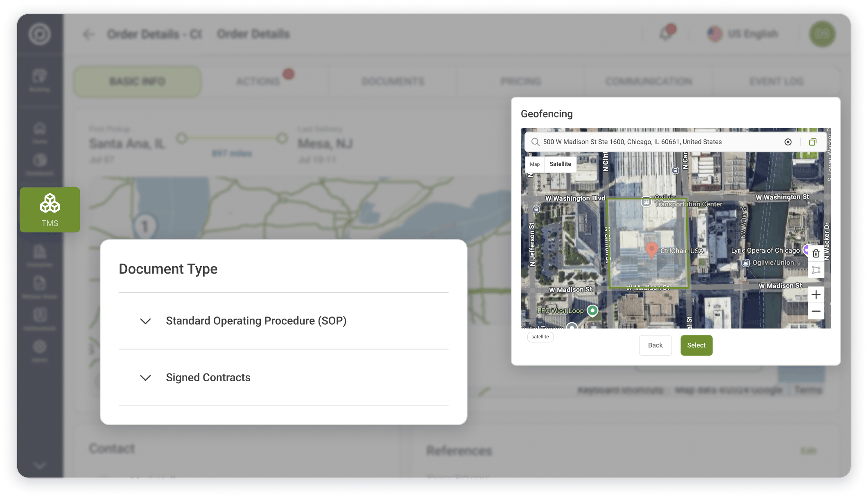Open the user avatar menu
The height and width of the screenshot is (498, 868).
point(822,34)
